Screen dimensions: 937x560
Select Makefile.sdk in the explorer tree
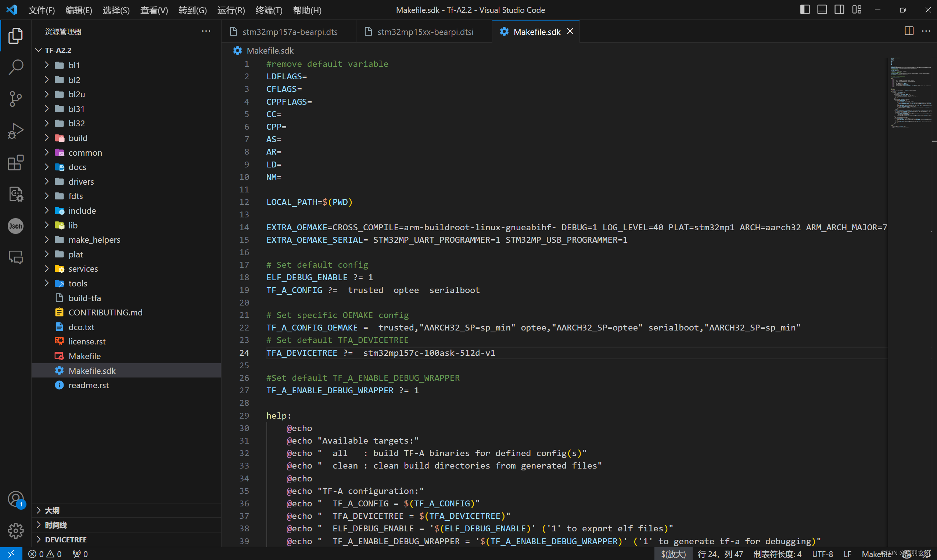tap(126, 371)
